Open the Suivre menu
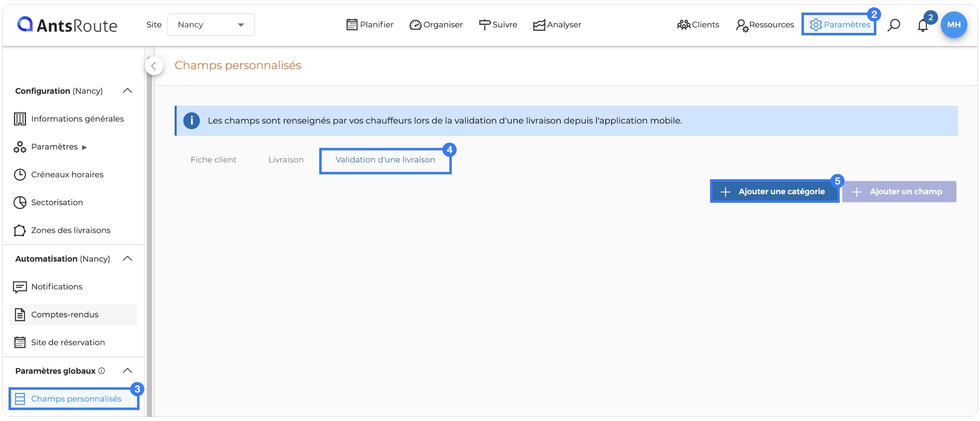The width and height of the screenshot is (980, 421). point(498,25)
